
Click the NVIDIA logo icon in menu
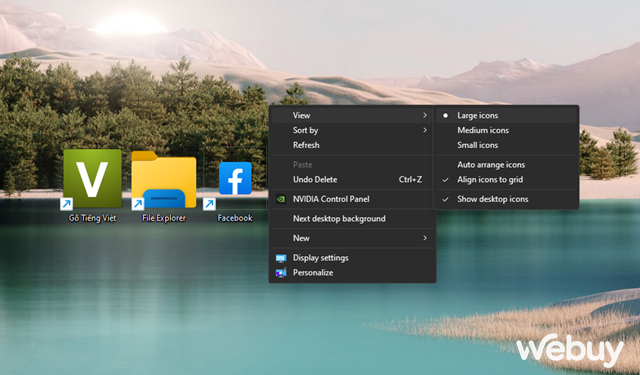[281, 199]
